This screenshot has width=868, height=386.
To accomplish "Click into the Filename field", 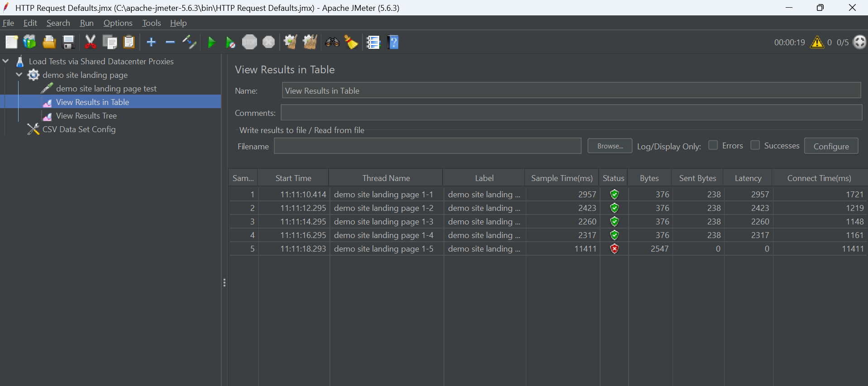I will 428,146.
